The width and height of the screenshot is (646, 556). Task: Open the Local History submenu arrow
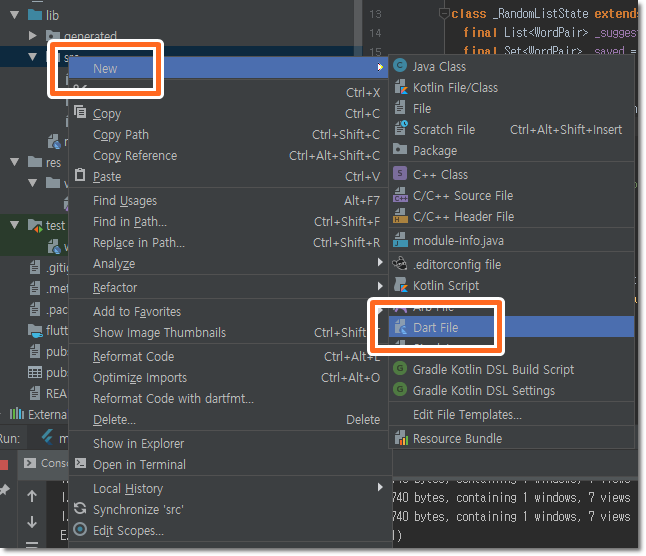(x=380, y=487)
